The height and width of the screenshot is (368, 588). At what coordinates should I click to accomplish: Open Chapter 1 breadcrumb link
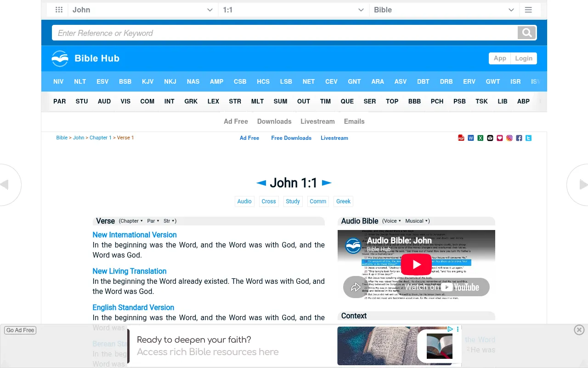pos(101,138)
